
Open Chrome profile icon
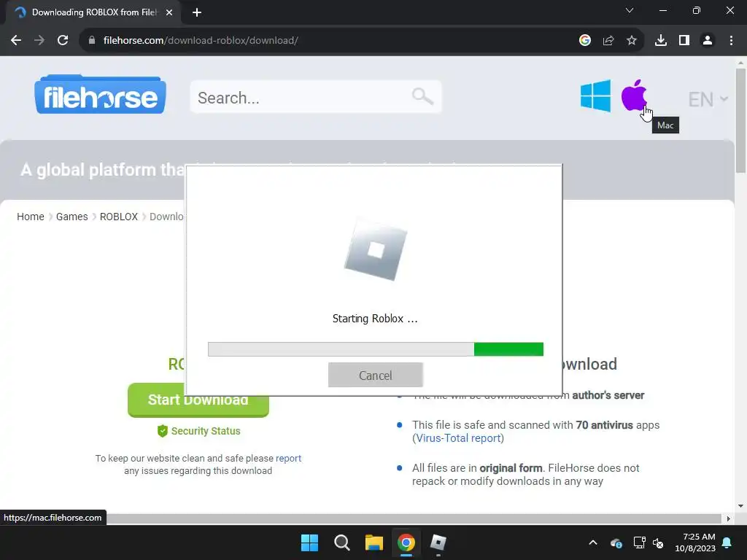[708, 41]
